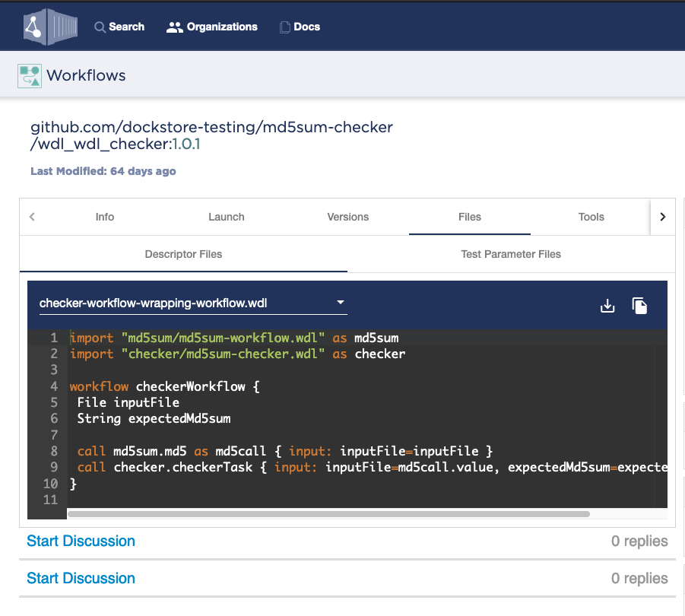685x616 pixels.
Task: Click the second Start Discussion link
Action: click(81, 578)
